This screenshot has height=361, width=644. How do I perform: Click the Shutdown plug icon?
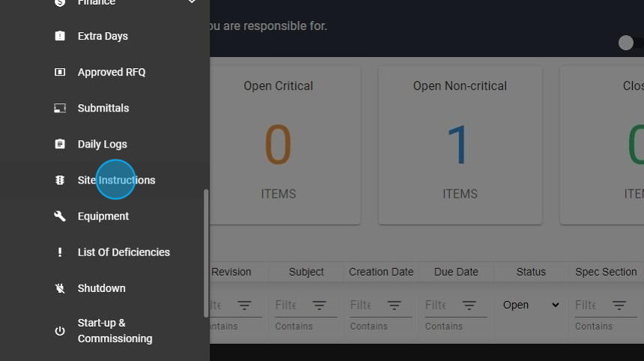[x=60, y=288]
